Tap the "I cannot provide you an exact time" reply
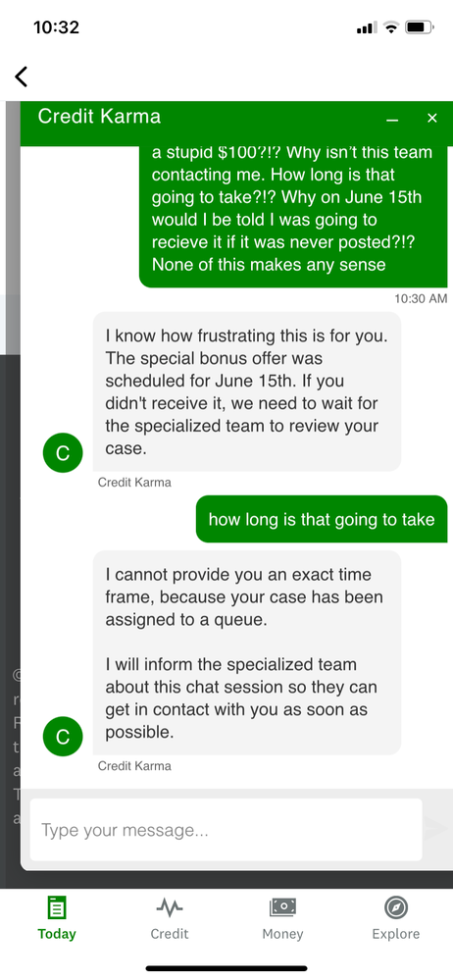Image resolution: width=453 pixels, height=980 pixels. 247,652
